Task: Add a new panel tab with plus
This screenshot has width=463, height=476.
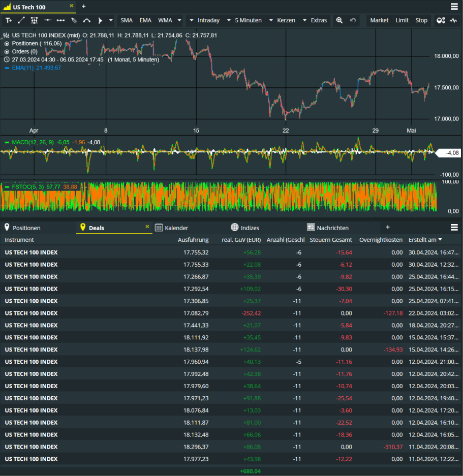Action: (x=388, y=227)
